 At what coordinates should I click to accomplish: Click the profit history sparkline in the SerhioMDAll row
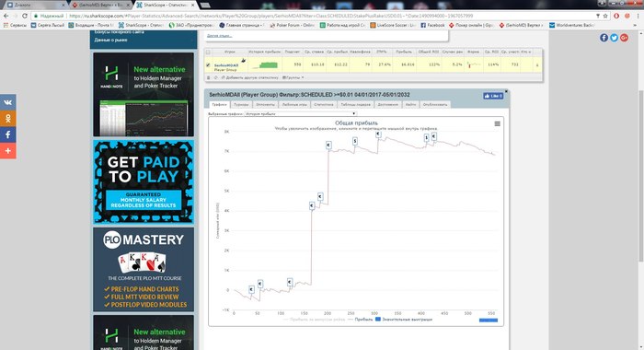[265, 64]
